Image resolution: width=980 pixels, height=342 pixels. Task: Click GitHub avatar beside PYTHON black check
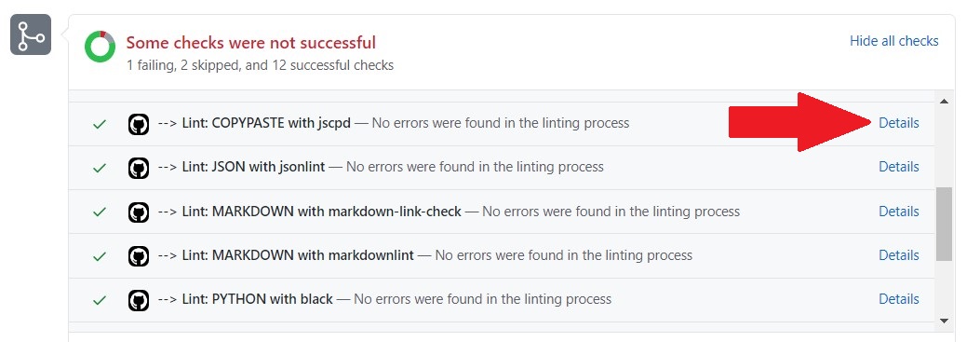[139, 300]
